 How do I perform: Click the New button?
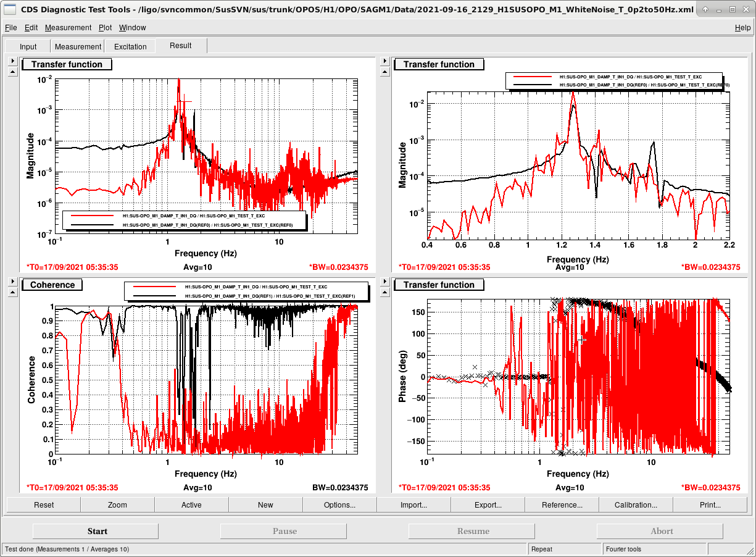(x=265, y=505)
